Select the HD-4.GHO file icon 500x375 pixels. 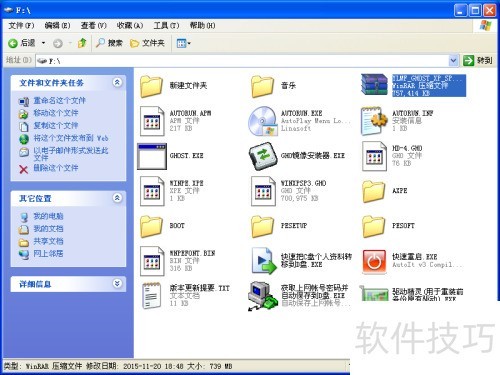(x=374, y=156)
